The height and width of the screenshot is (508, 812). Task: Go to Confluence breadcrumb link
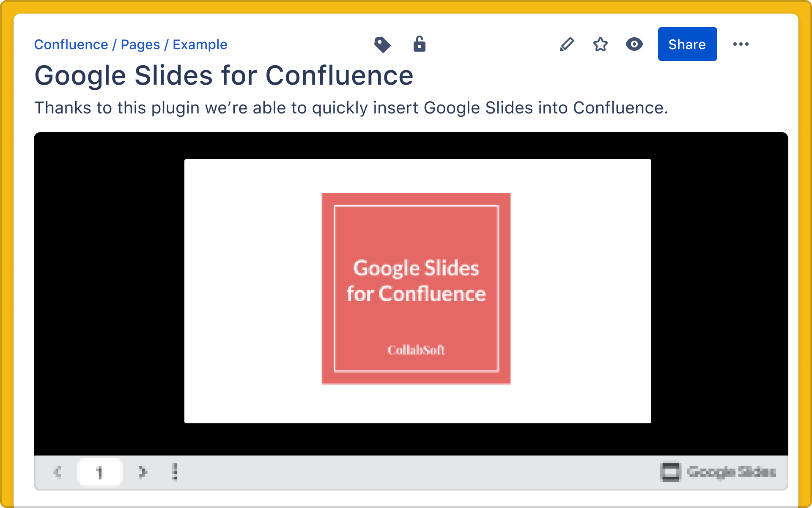[71, 44]
